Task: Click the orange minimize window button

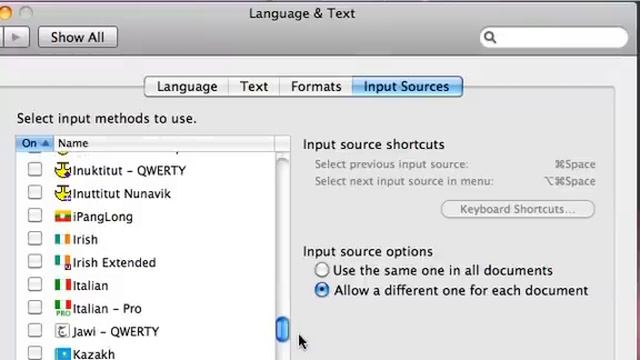Action: pos(5,13)
